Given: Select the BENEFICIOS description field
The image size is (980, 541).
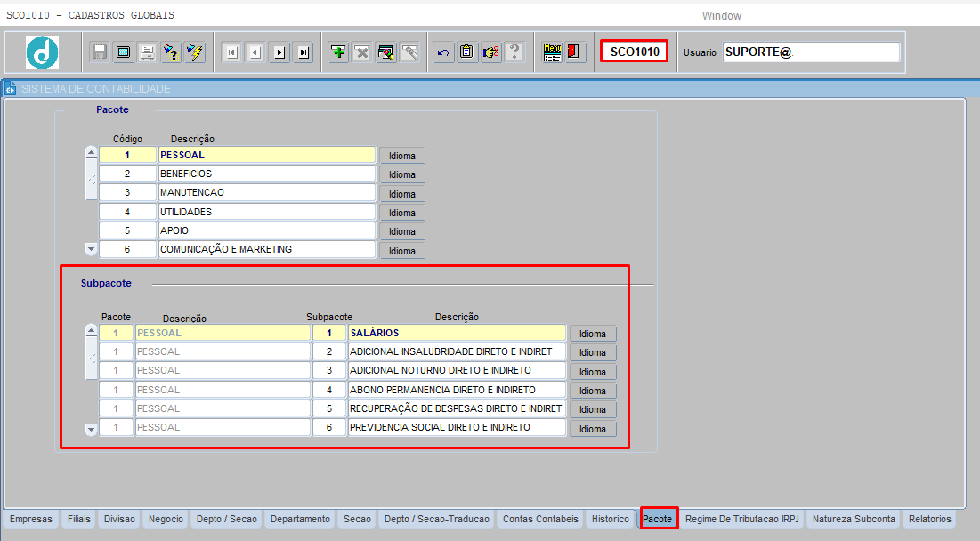Looking at the screenshot, I should click(267, 174).
